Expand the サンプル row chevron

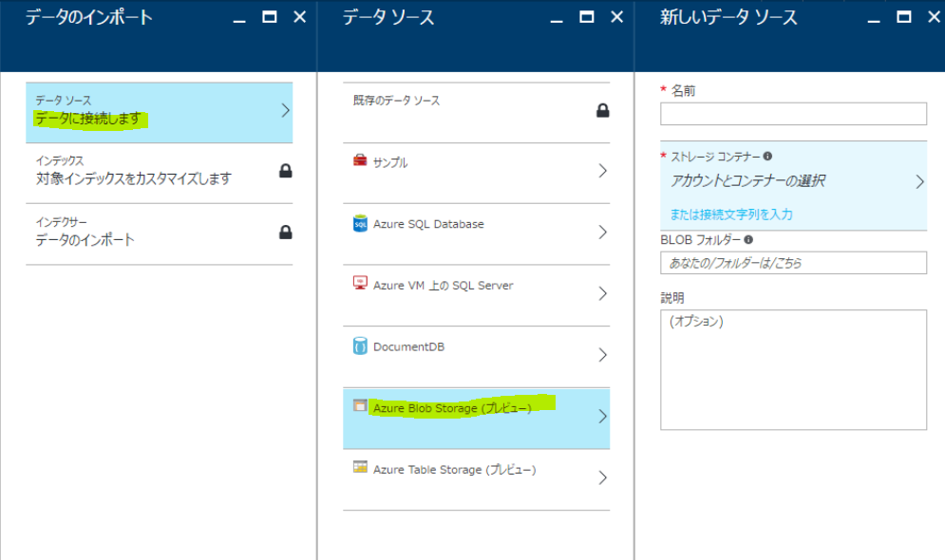coord(603,171)
